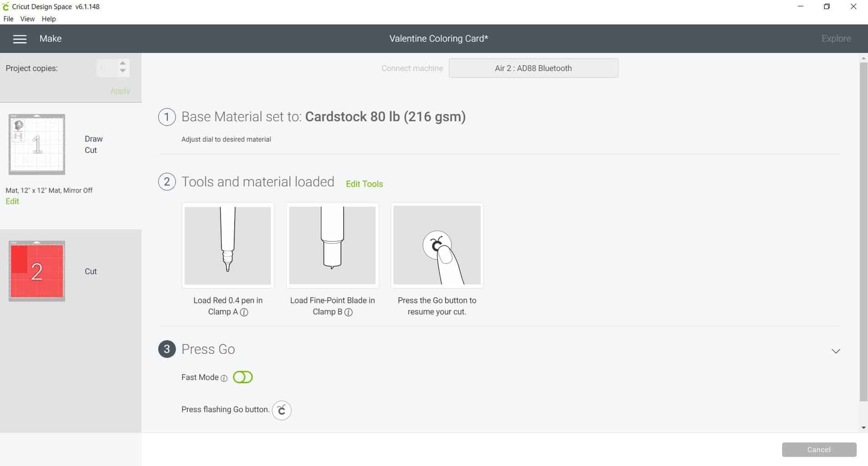Click the Red 0.4 pen illustration
The height and width of the screenshot is (466, 868).
click(x=228, y=245)
